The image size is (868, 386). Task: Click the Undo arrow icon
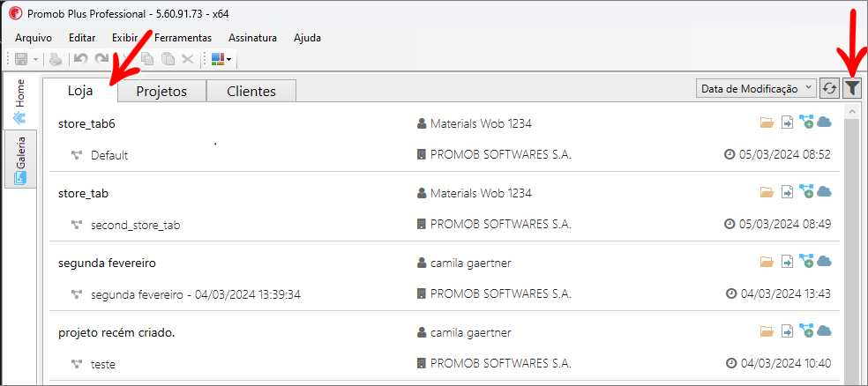tap(81, 59)
